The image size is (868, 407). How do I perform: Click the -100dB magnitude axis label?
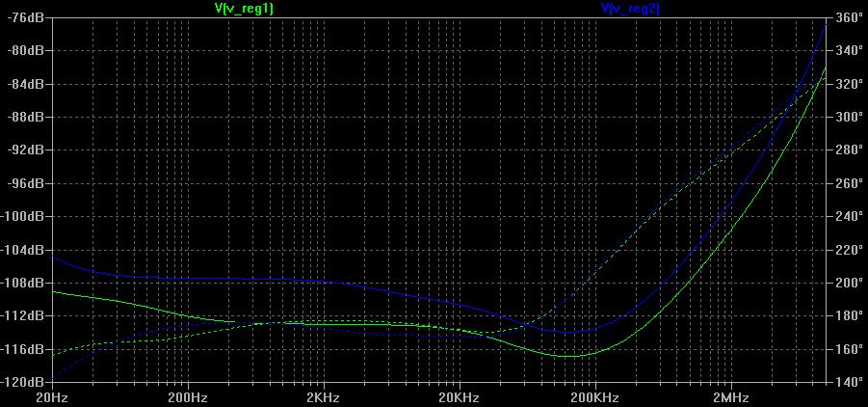[x=22, y=216]
